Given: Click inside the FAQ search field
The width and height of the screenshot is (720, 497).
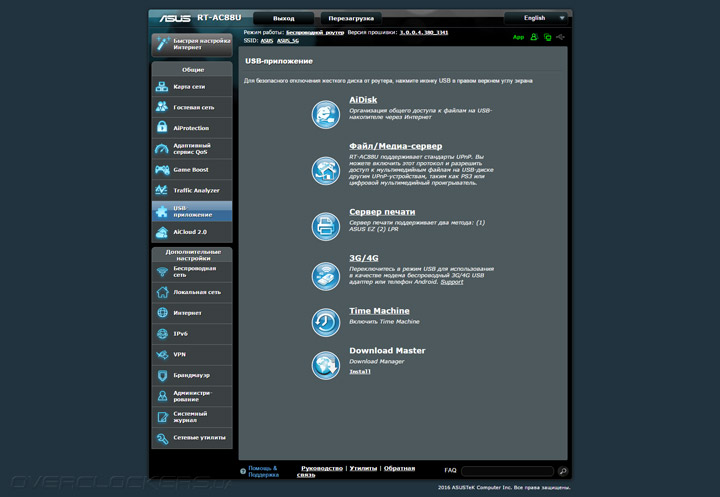Looking at the screenshot, I should tap(507, 471).
